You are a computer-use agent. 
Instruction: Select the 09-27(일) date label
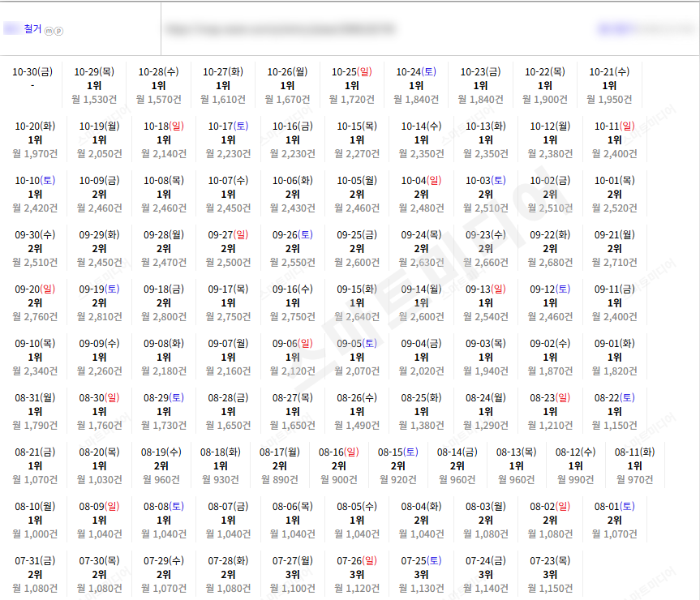(x=228, y=235)
